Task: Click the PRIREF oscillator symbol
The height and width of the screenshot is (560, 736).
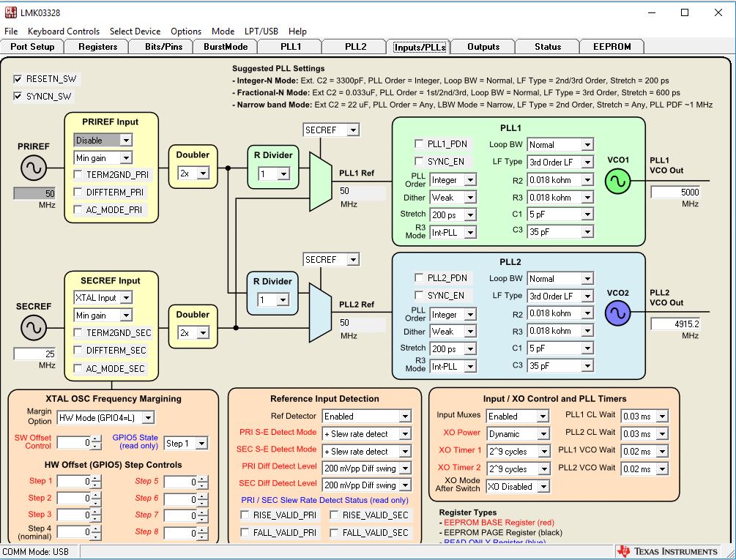Action: [x=34, y=168]
